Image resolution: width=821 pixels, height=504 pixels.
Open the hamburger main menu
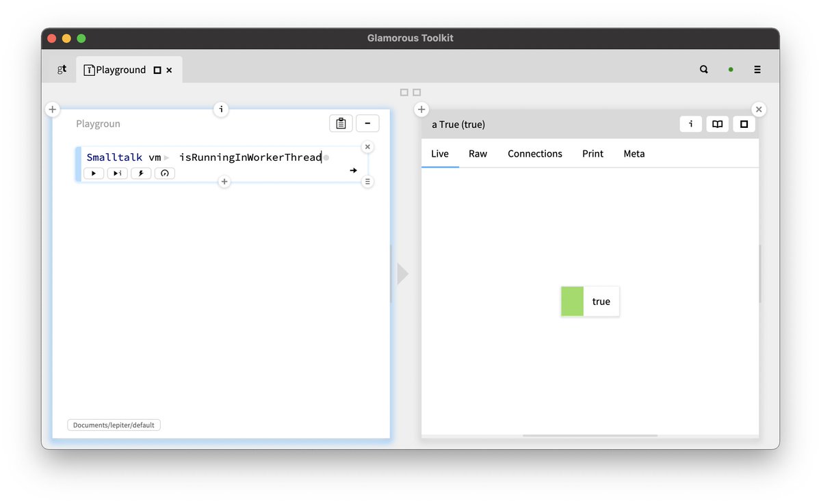tap(757, 69)
